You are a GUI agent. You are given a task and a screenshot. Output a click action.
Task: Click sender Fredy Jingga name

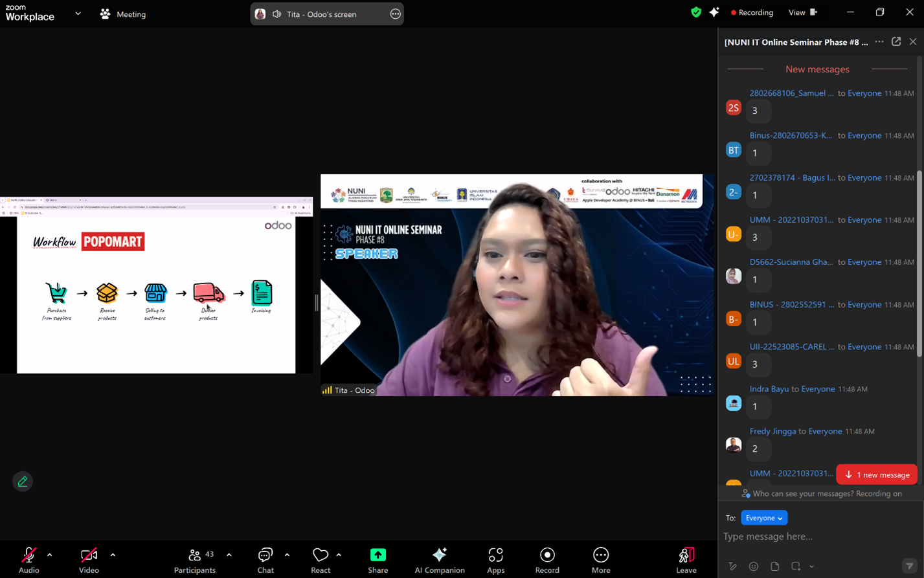772,431
